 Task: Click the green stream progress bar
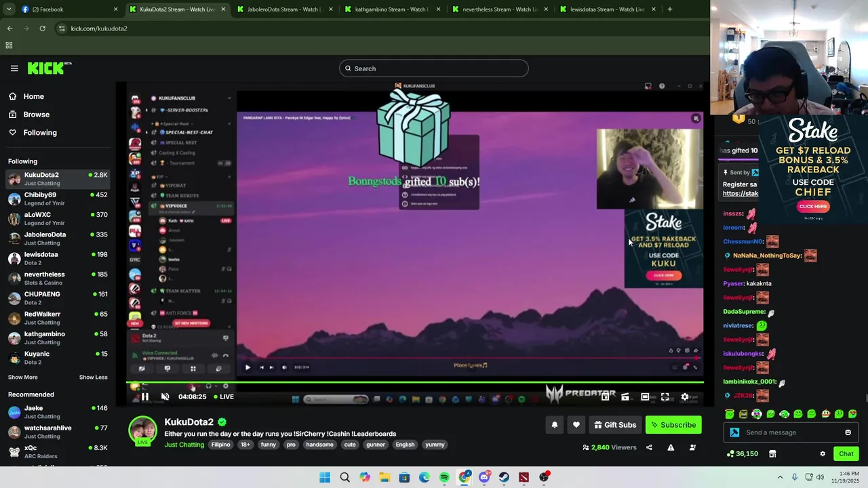pos(415,382)
